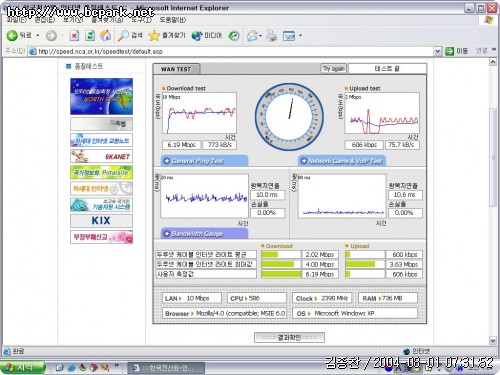Expand the address bar dropdown arrow
Image resolution: width=500 pixels, height=375 pixels.
[438, 51]
